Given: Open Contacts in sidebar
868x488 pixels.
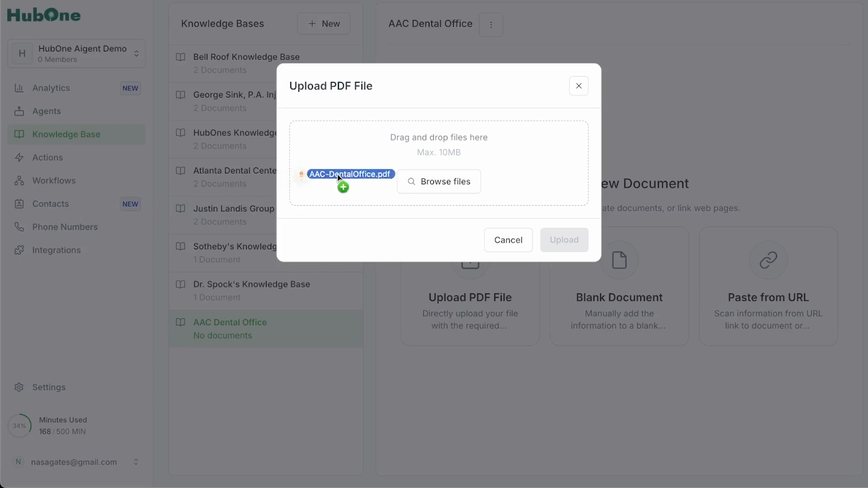Looking at the screenshot, I should pos(76,204).
